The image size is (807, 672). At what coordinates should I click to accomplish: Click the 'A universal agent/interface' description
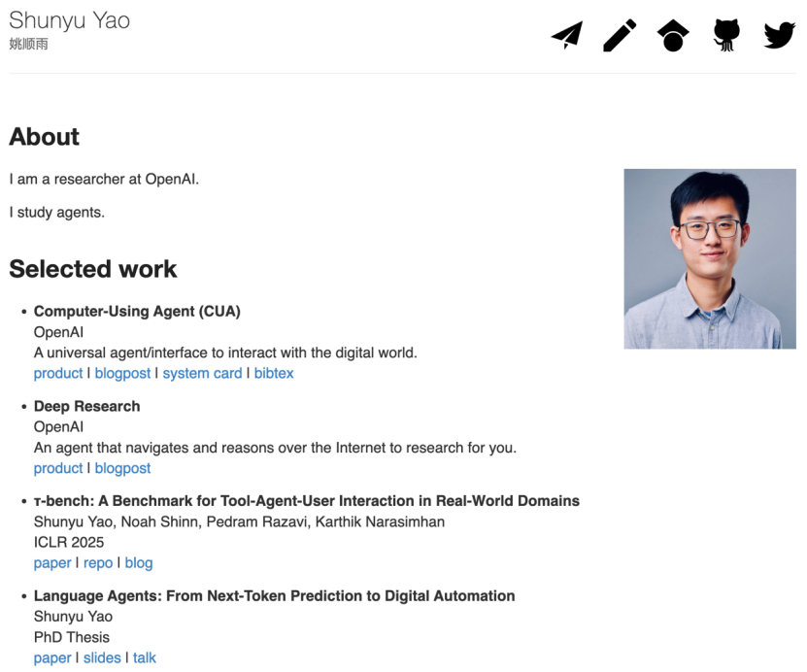click(x=225, y=353)
